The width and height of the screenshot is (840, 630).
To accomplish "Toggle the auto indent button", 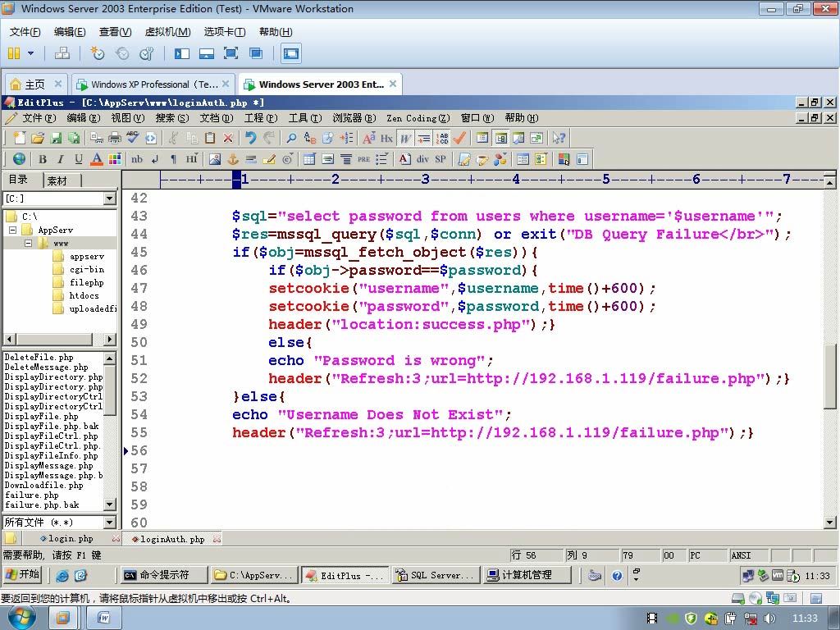I will tap(424, 138).
